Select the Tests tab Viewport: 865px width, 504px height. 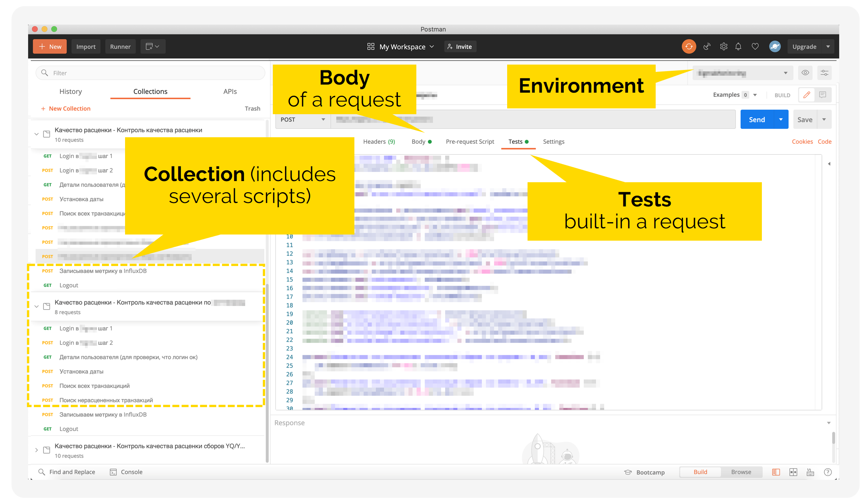tap(518, 141)
